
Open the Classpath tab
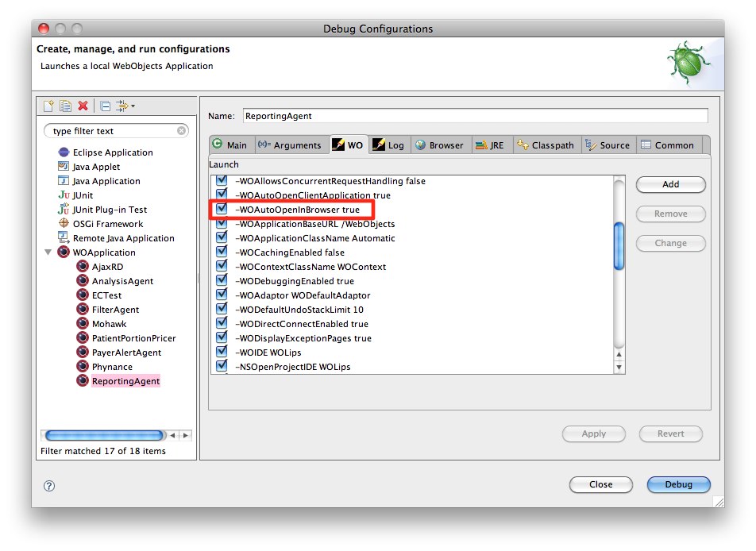click(546, 145)
